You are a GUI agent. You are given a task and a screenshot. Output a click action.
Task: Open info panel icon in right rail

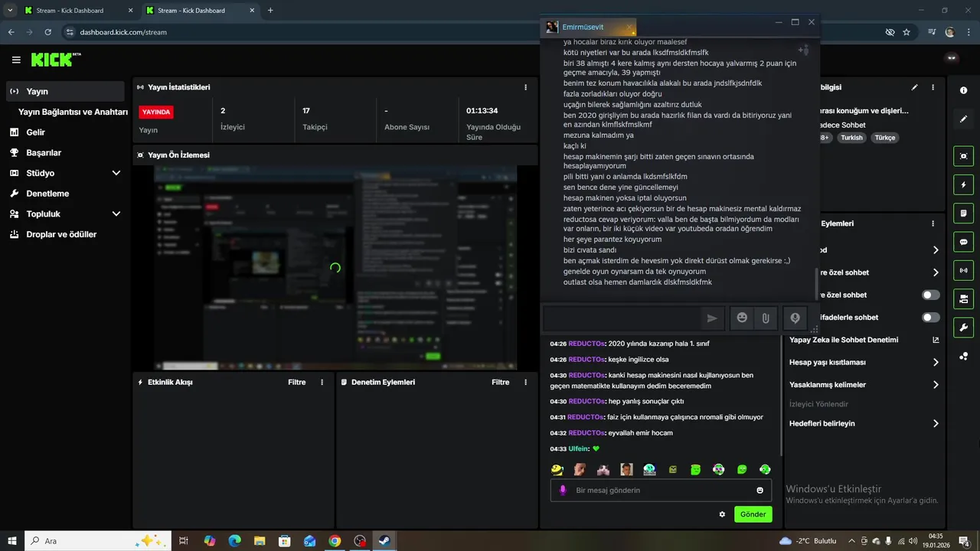[x=963, y=90]
